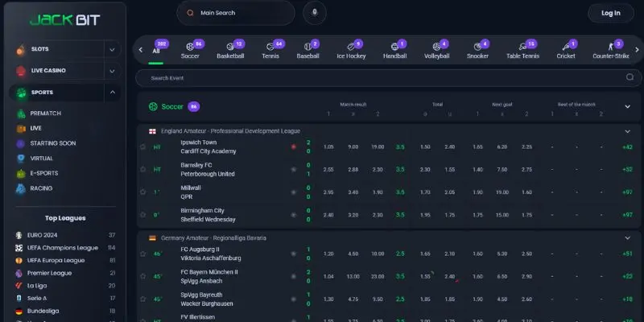
Task: Favorite the Barnsley FC match star
Action: point(142,169)
